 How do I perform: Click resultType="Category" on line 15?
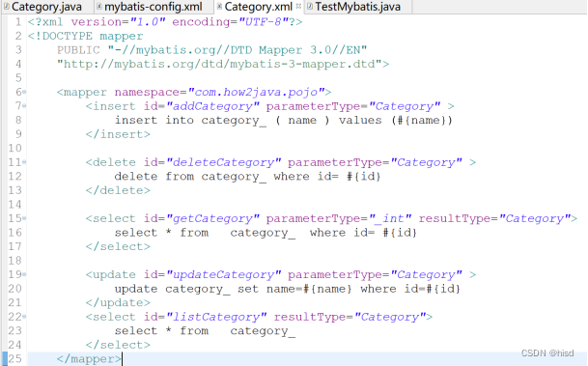[494, 218]
